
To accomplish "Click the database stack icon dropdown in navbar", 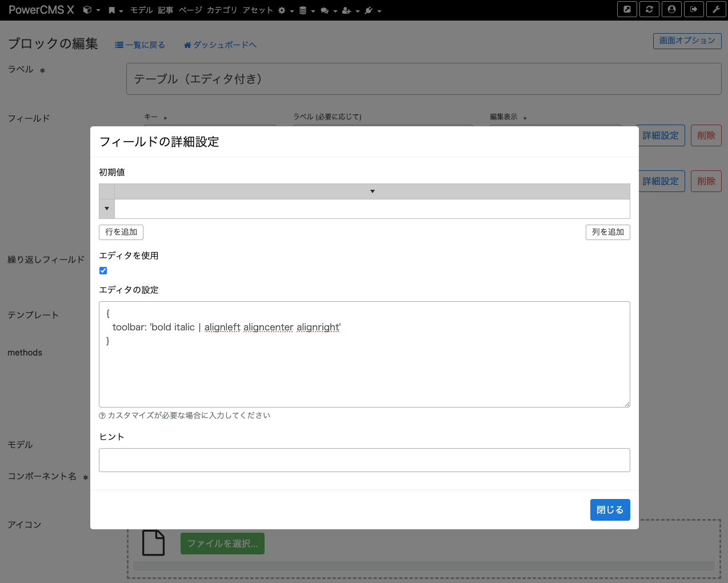I will click(303, 9).
